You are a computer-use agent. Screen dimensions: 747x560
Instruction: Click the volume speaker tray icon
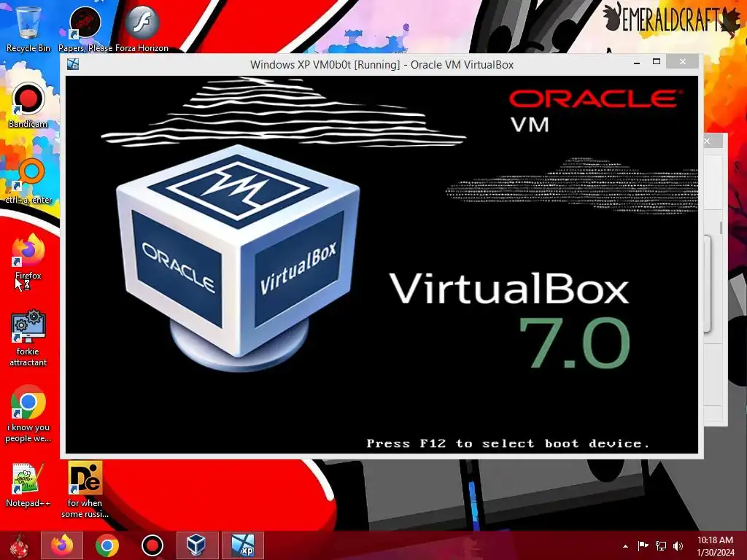point(678,546)
